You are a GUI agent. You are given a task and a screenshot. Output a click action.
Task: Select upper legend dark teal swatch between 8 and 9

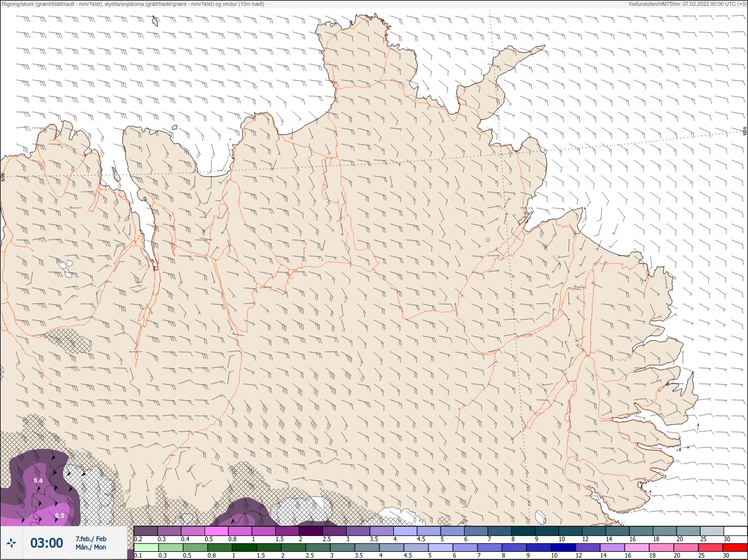coord(523,531)
